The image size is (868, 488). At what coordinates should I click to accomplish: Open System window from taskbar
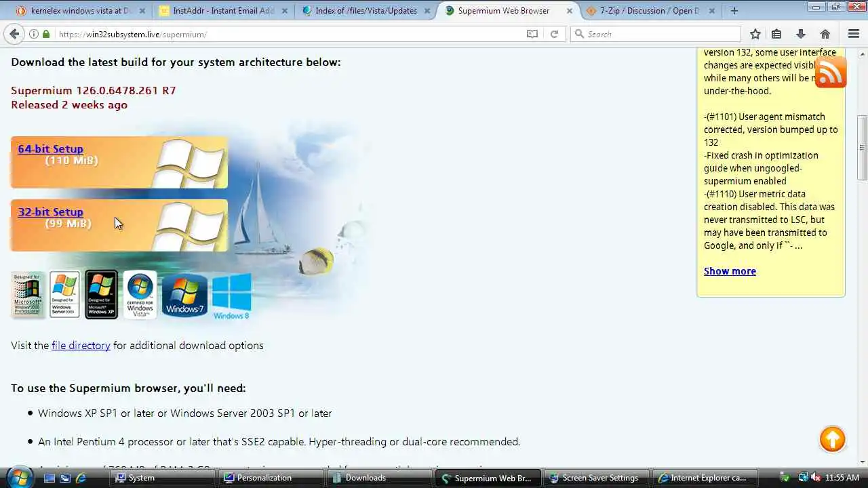163,478
